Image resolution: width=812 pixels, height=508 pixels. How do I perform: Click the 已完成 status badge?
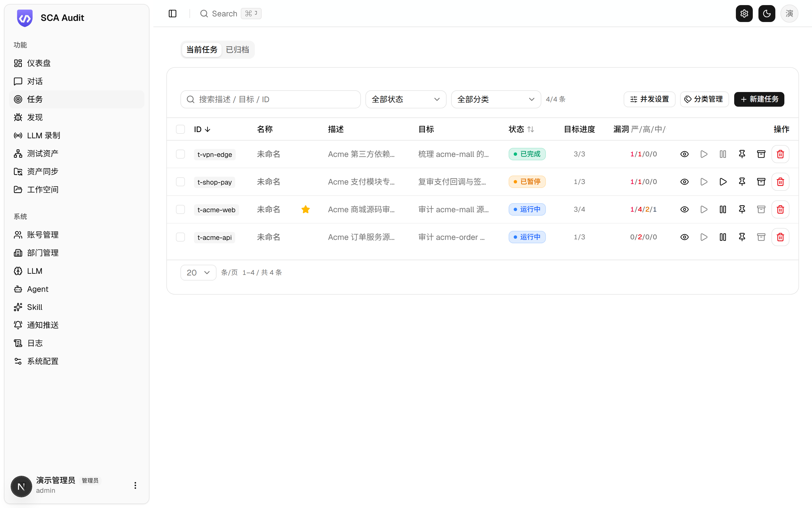527,154
